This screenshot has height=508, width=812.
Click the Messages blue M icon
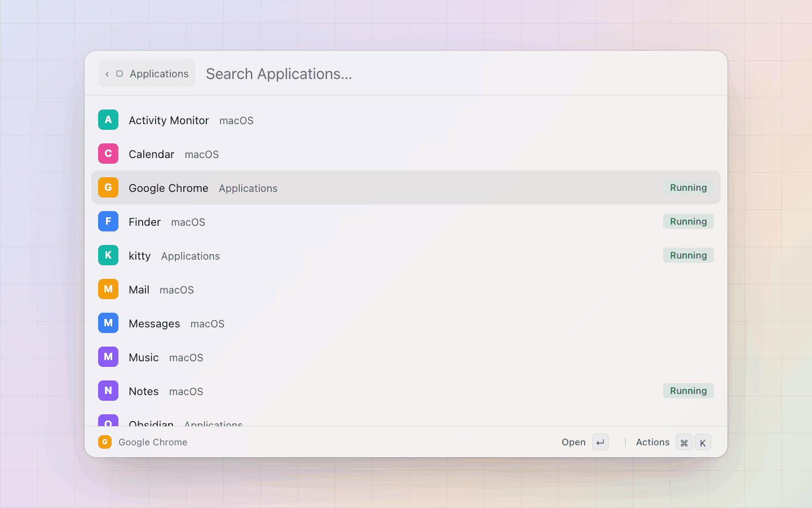(x=108, y=323)
